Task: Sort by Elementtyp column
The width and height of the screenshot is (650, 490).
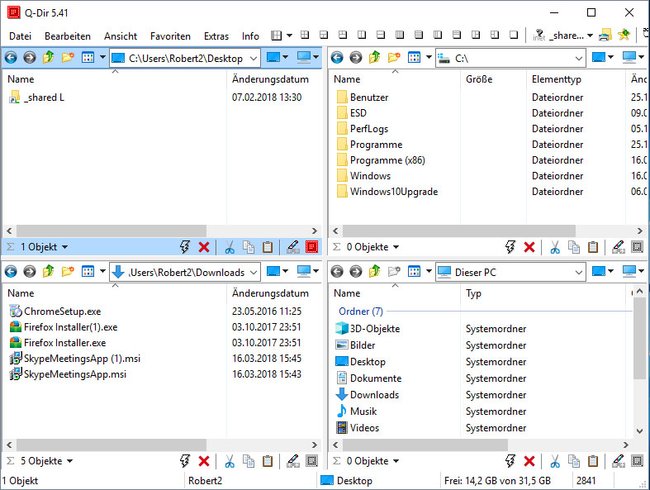Action: coord(556,79)
